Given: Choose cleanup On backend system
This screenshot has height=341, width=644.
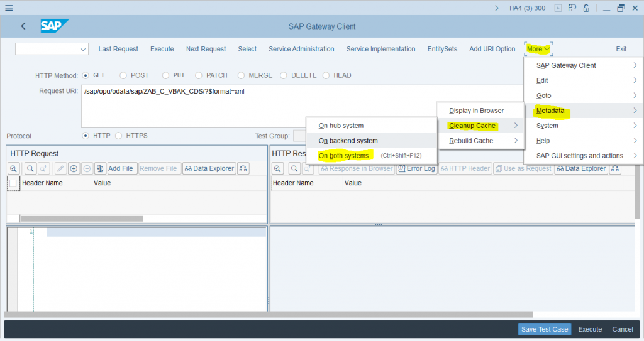Looking at the screenshot, I should coord(371,141).
